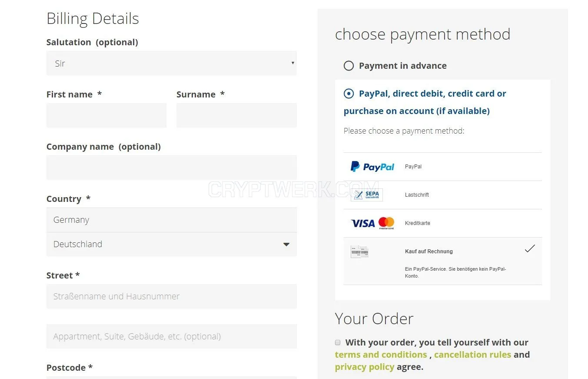Click the Straßenname und Hausnummer street field
The height and width of the screenshot is (379, 588).
(171, 296)
